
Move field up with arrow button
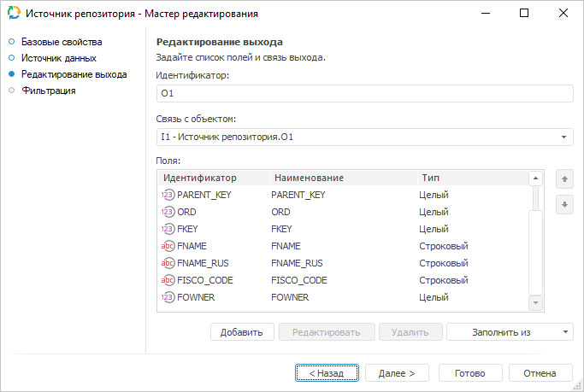pos(563,179)
